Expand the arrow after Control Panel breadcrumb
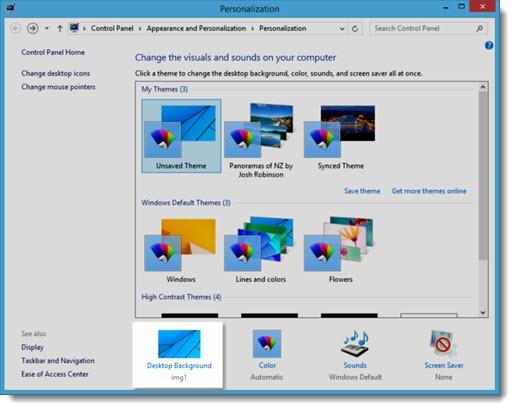 [140, 29]
